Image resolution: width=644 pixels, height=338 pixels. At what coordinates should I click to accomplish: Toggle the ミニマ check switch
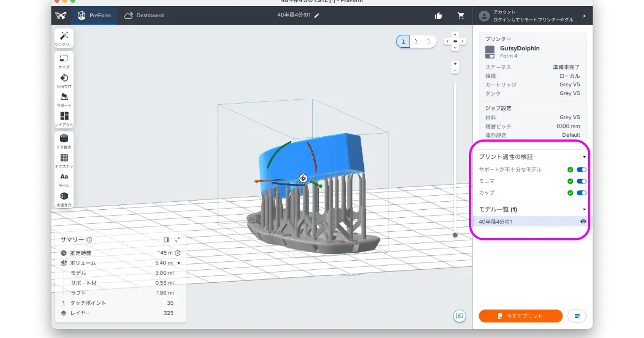tap(581, 181)
